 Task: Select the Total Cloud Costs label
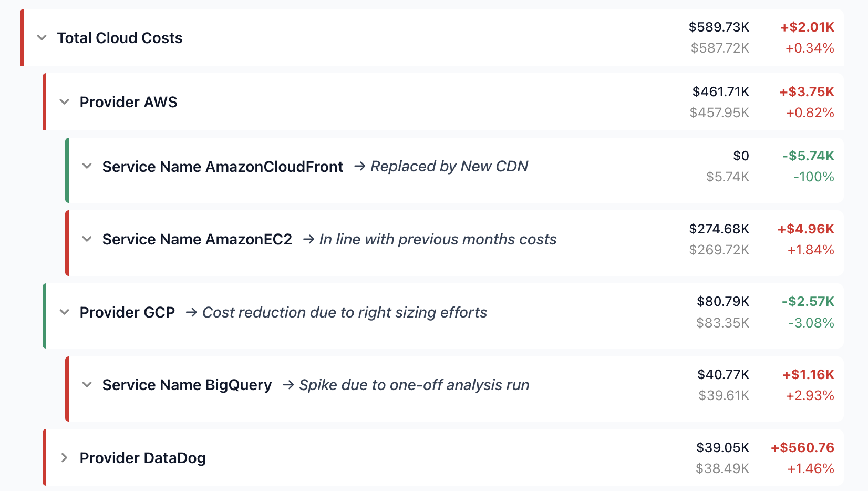pyautogui.click(x=120, y=37)
